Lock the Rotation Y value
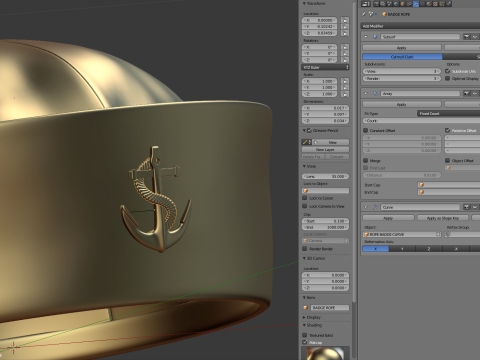The width and height of the screenshot is (480, 360). 345,53
